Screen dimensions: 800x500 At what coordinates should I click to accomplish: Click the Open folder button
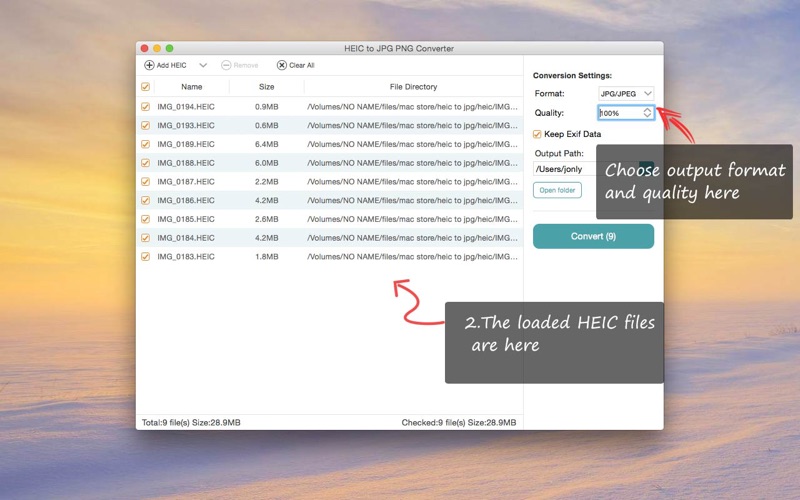(x=557, y=190)
